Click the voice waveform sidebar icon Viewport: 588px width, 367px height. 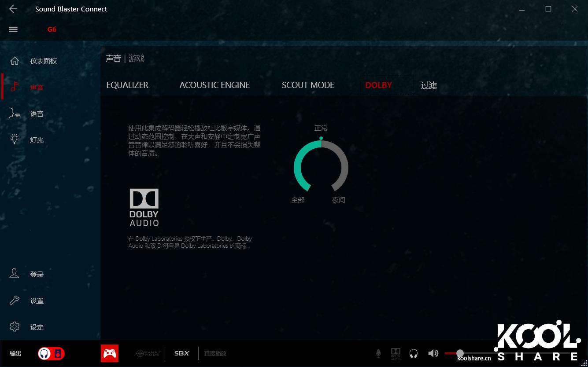15,114
